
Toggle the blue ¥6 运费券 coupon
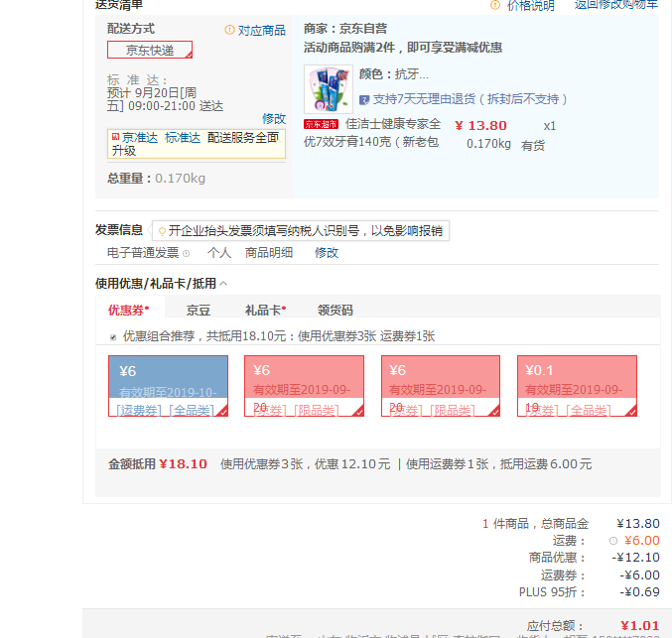pyautogui.click(x=168, y=386)
